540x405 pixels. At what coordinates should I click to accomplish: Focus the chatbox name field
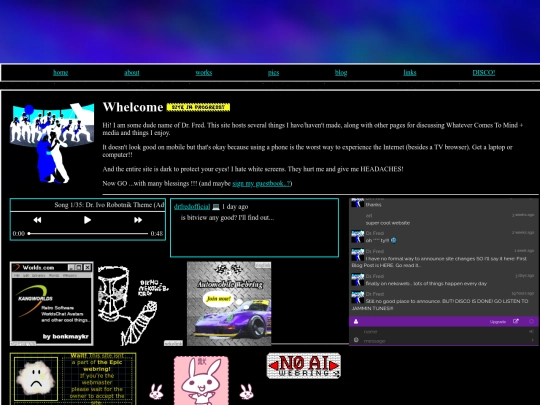point(444,332)
